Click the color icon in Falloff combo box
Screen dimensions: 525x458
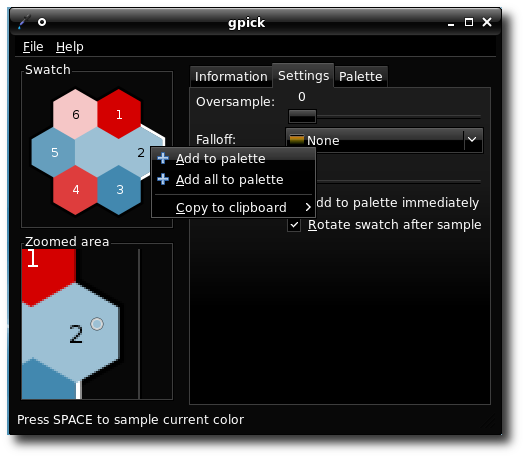297,140
